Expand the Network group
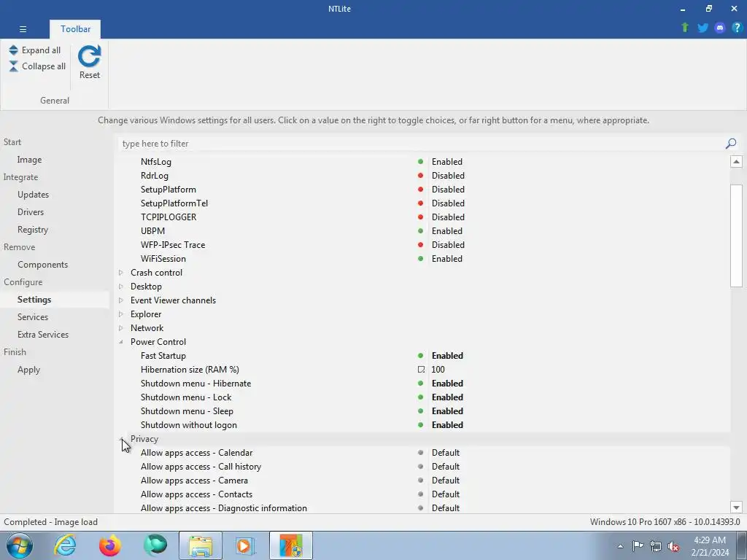Image resolution: width=747 pixels, height=560 pixels. [121, 327]
